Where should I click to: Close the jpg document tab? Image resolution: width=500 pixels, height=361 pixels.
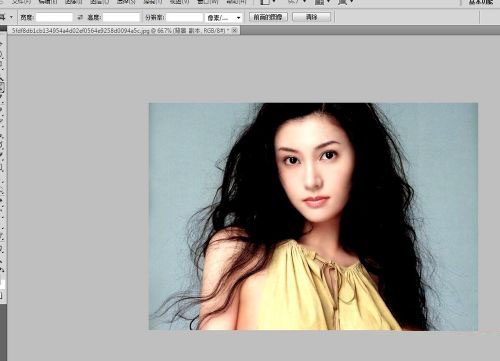tap(235, 31)
